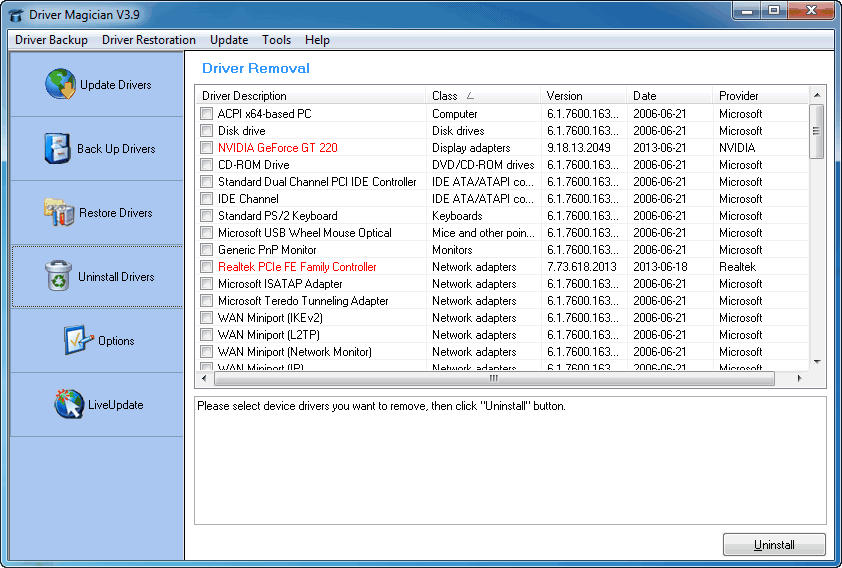Select the Generic PnP Monitor checkbox
The width and height of the screenshot is (842, 568).
[x=206, y=250]
